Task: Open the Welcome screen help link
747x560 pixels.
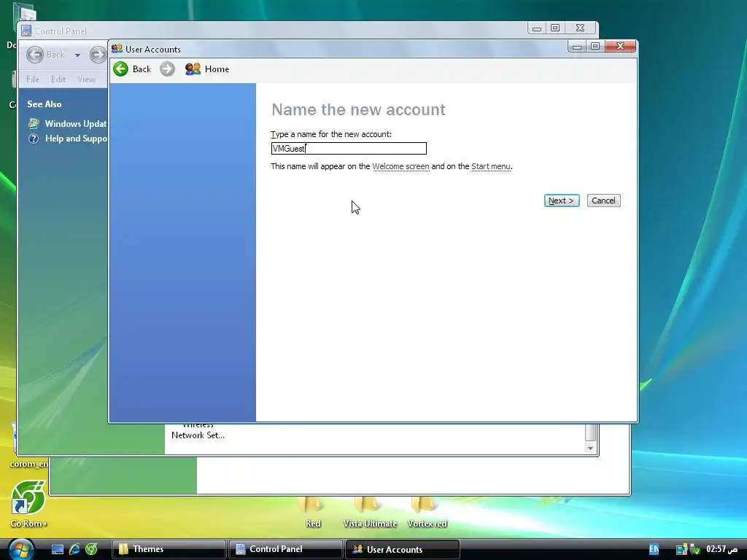Action: (x=400, y=166)
